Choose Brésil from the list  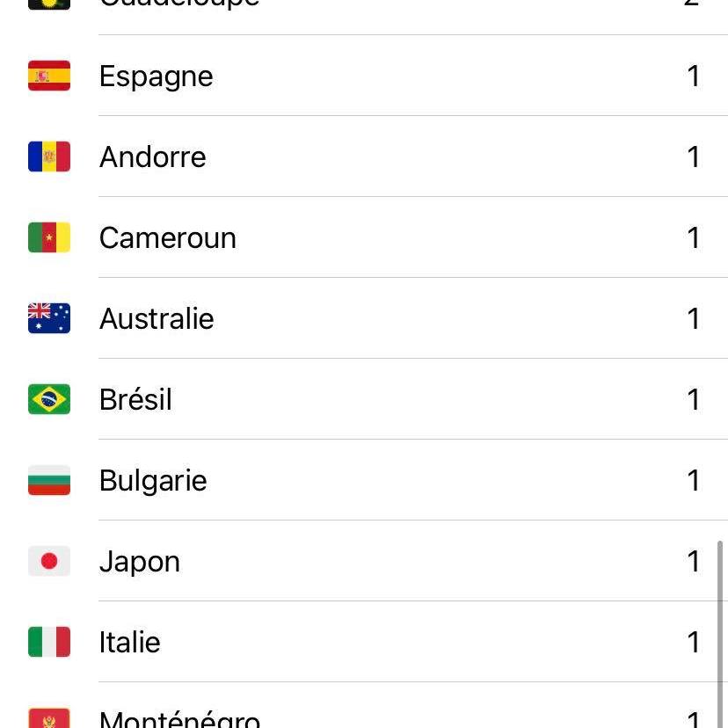tap(135, 400)
